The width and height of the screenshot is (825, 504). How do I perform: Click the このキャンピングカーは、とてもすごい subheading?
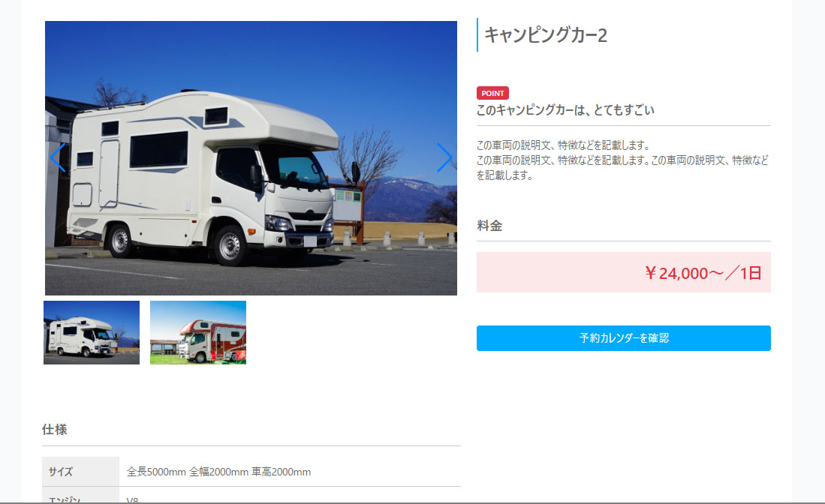pyautogui.click(x=565, y=109)
